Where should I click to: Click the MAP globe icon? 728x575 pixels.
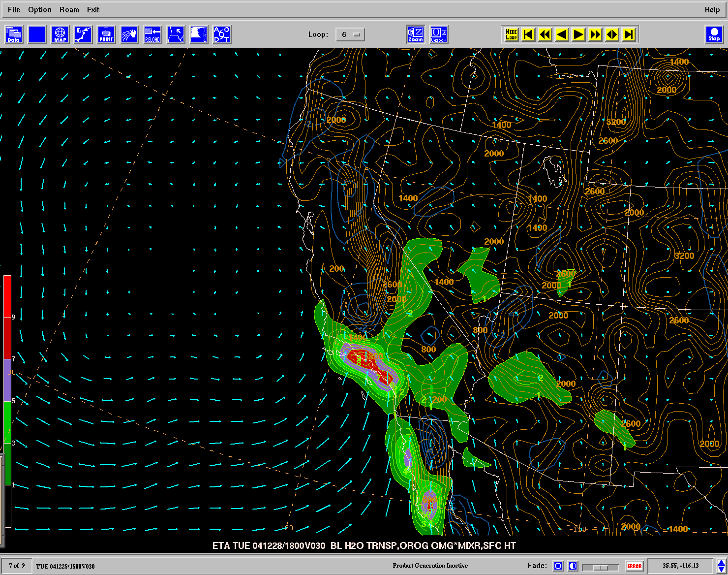point(60,34)
